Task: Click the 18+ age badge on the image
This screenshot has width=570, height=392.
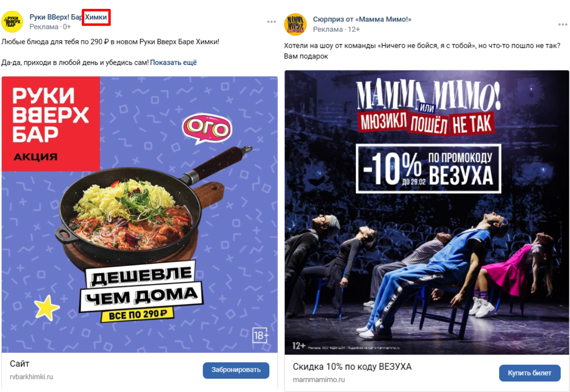Action: click(x=260, y=335)
